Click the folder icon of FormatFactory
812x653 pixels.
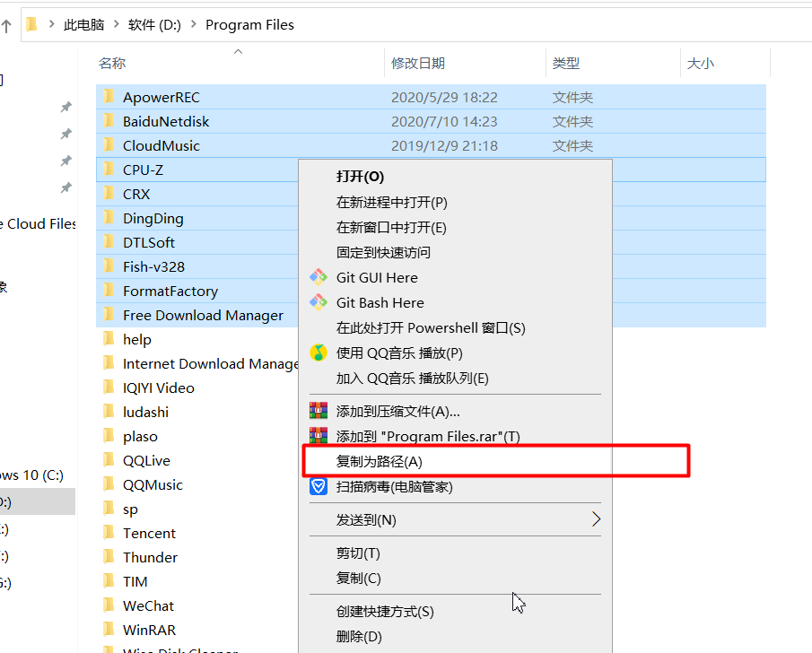[x=109, y=290]
